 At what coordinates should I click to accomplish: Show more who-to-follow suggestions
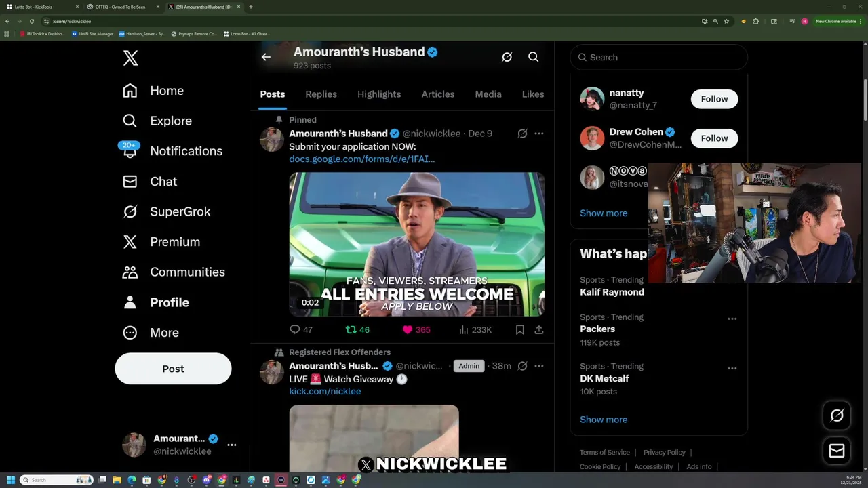[604, 213]
